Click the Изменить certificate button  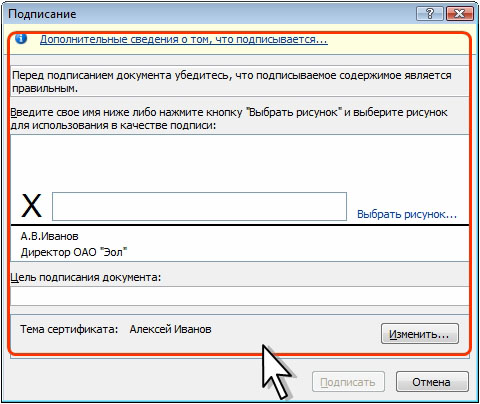click(420, 334)
